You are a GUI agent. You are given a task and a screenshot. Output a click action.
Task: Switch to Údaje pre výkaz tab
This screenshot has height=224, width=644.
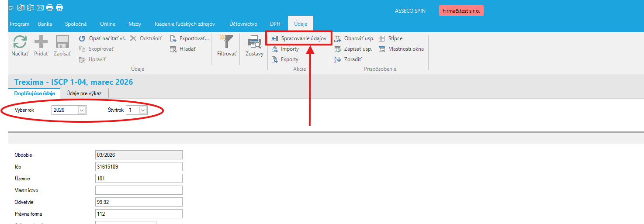pyautogui.click(x=84, y=93)
